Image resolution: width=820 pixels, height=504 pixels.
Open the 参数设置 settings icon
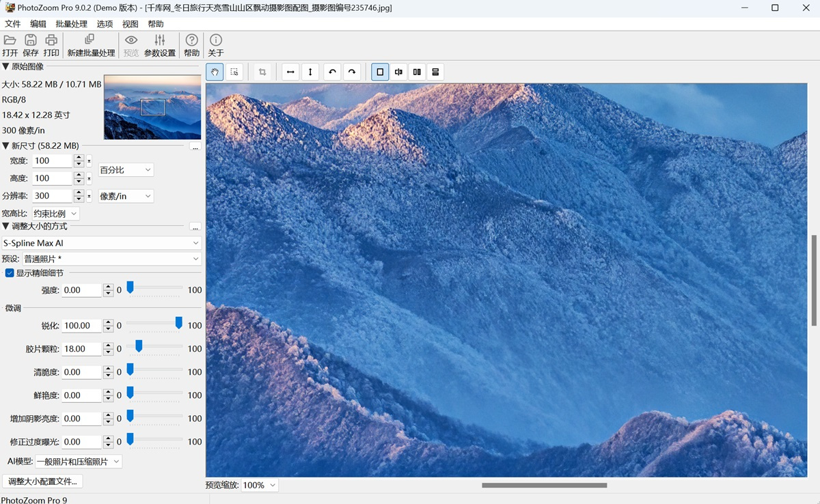[159, 44]
